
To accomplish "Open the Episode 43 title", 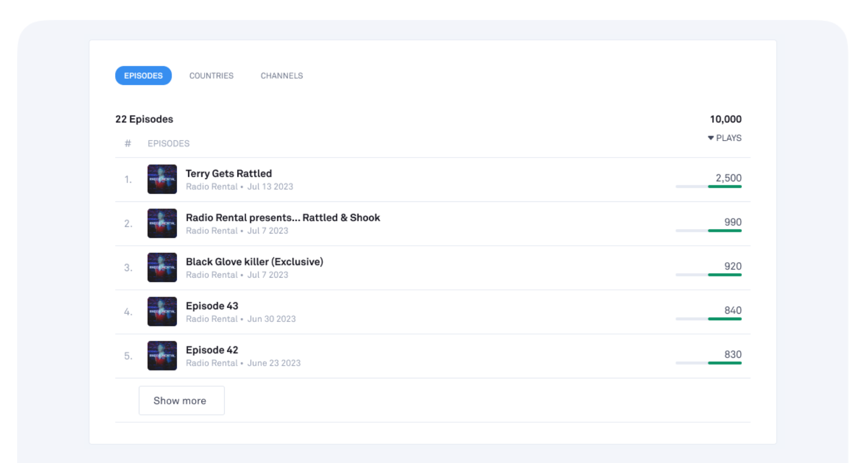I will (212, 306).
